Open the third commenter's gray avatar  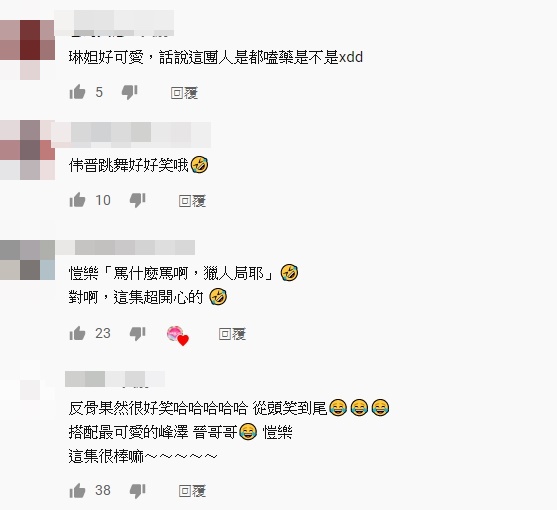tap(27, 260)
